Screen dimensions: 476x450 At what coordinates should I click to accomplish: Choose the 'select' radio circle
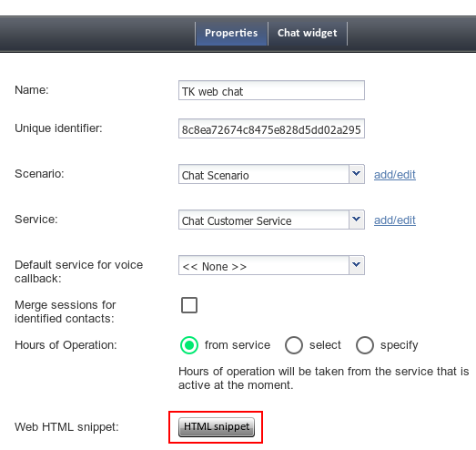(294, 345)
